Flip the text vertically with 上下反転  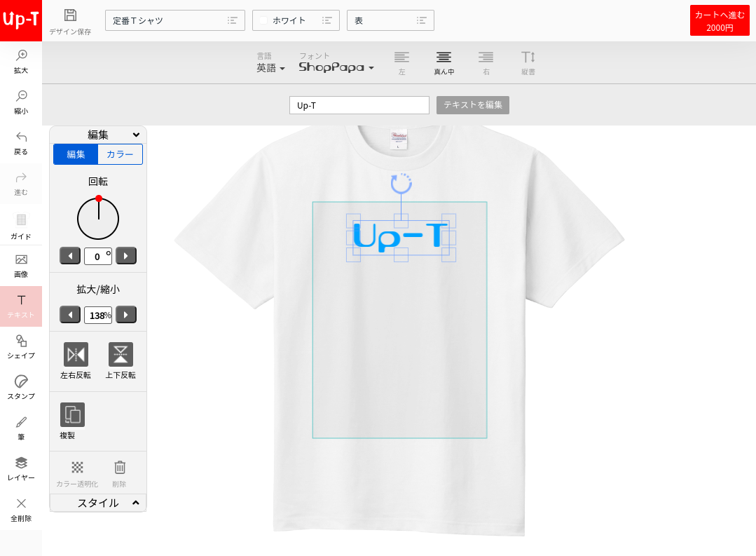[x=121, y=355]
